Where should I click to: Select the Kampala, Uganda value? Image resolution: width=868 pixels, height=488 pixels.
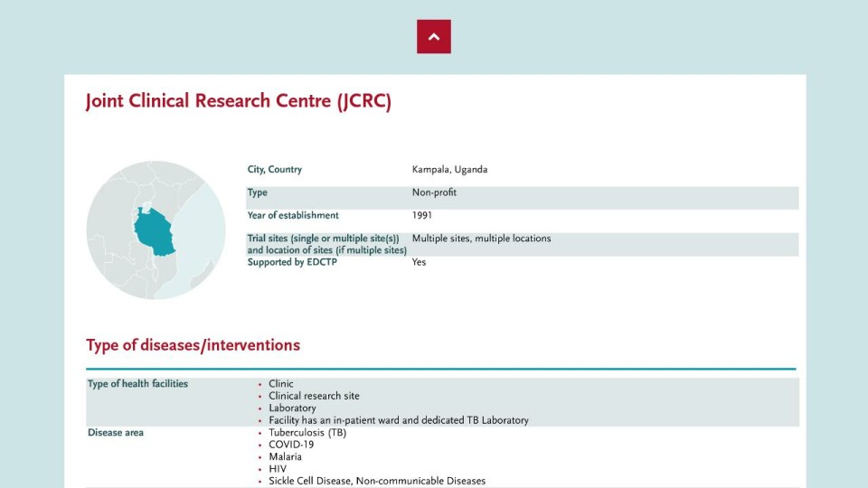449,169
